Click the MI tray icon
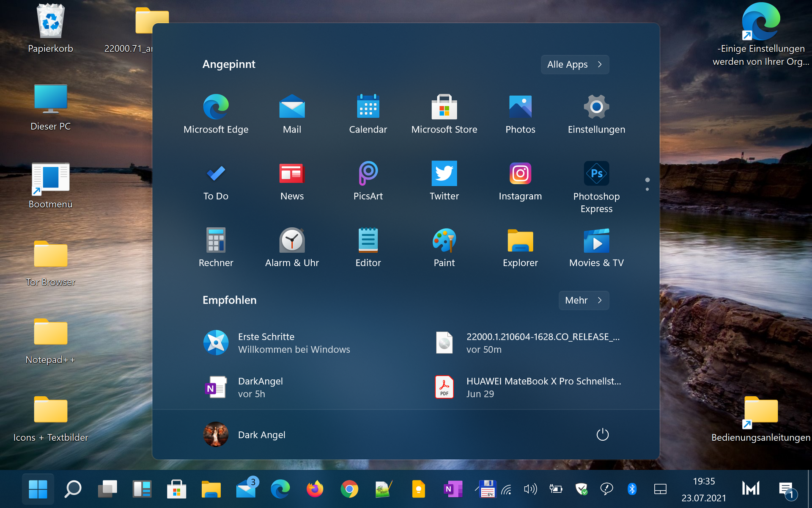The image size is (812, 508). (x=751, y=489)
